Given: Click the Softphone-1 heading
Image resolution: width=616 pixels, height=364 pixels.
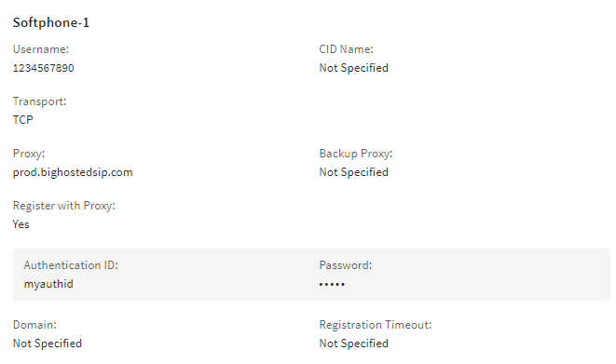Looking at the screenshot, I should [51, 22].
